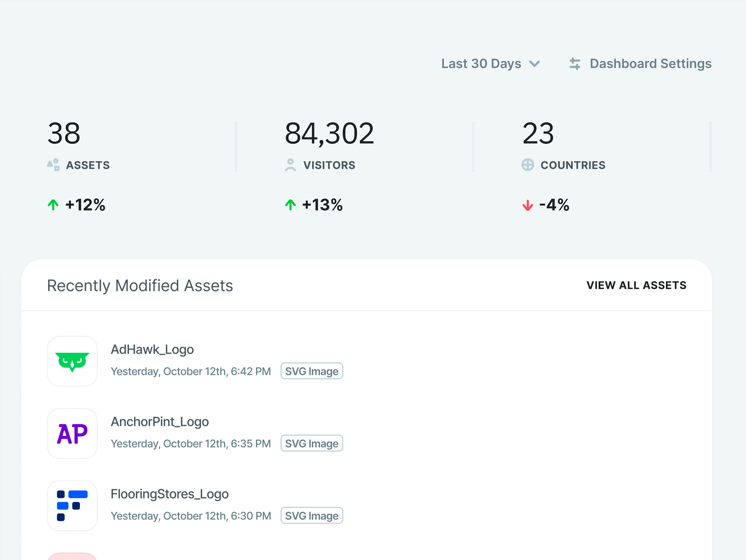Screen dimensions: 746x560
Task: Open the AdHawk owl logo thumbnail
Action: coord(73,361)
